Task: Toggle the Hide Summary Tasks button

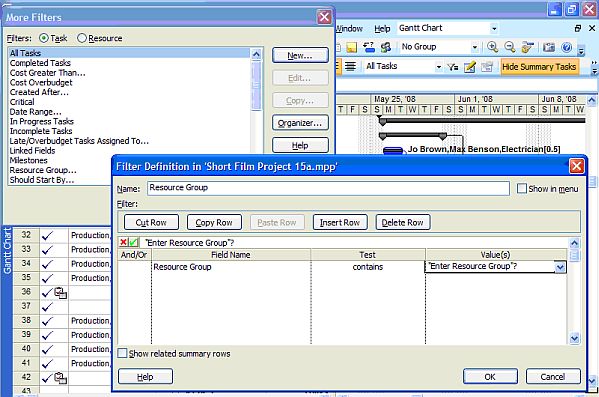Action: pyautogui.click(x=539, y=67)
